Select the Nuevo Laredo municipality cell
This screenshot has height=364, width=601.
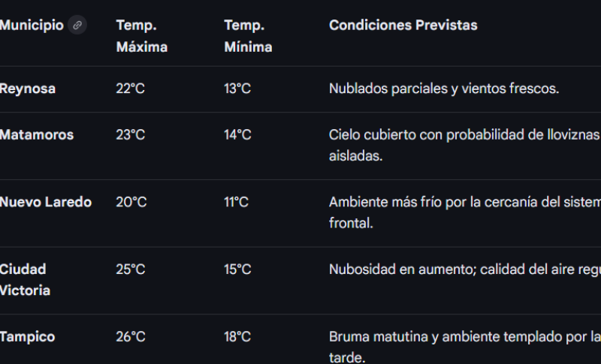[46, 202]
